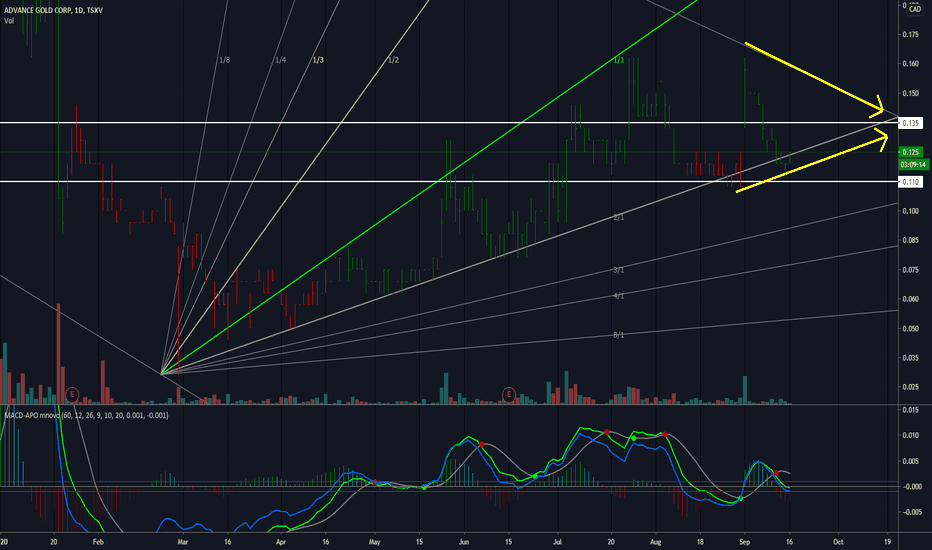Select the Gann fan 3/1 label
This screenshot has height=550, width=932.
coord(618,270)
